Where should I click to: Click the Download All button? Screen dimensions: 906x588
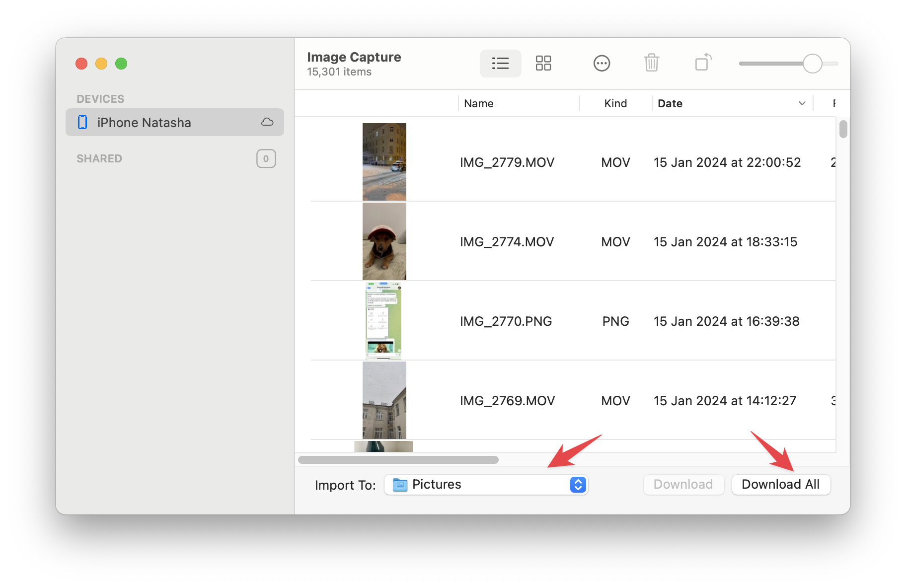[x=780, y=484]
